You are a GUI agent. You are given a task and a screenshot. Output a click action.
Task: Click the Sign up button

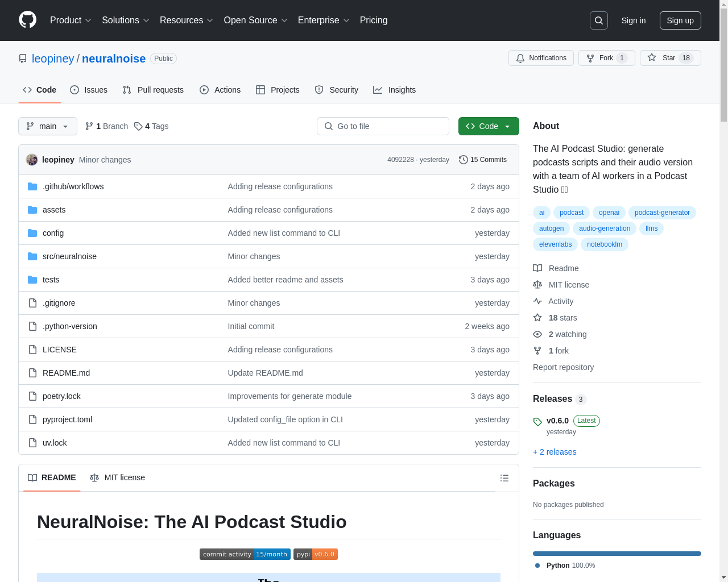point(680,20)
